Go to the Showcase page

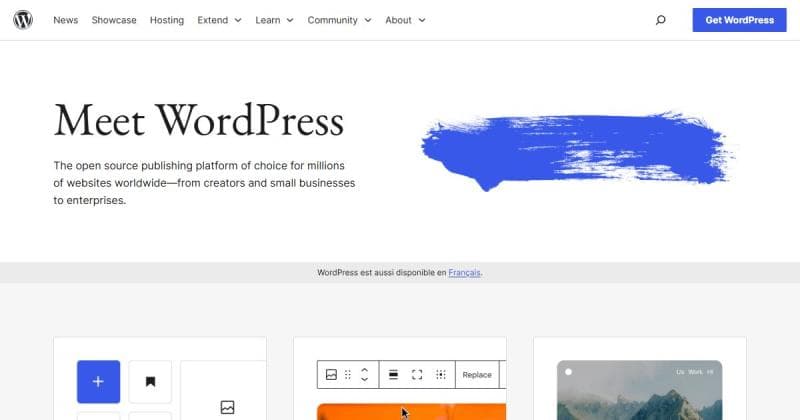[x=114, y=20]
